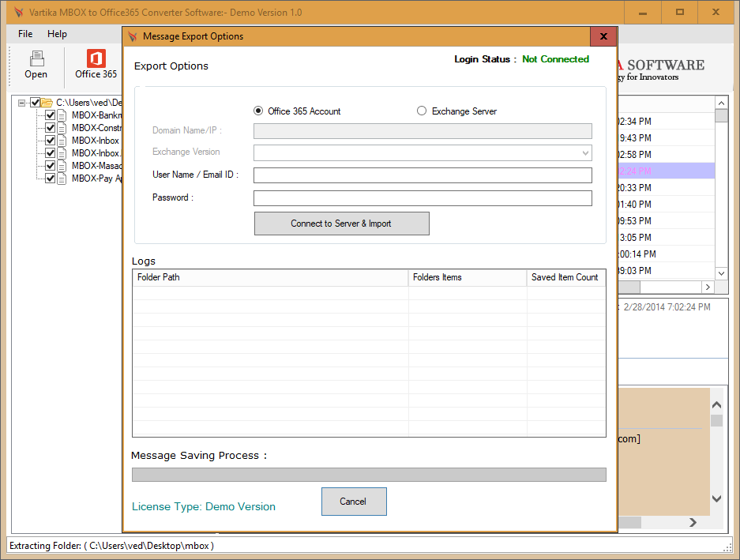
Task: Click the mail list scroll down arrow
Action: 721,273
